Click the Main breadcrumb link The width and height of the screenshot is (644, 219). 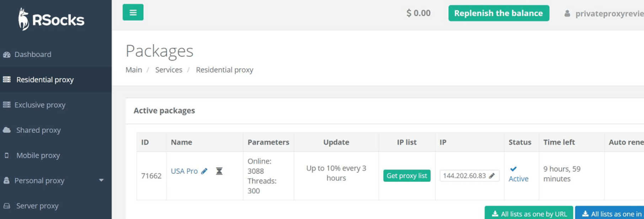click(134, 70)
